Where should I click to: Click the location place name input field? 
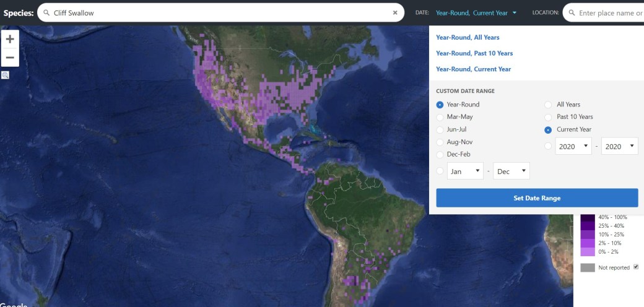tap(610, 12)
